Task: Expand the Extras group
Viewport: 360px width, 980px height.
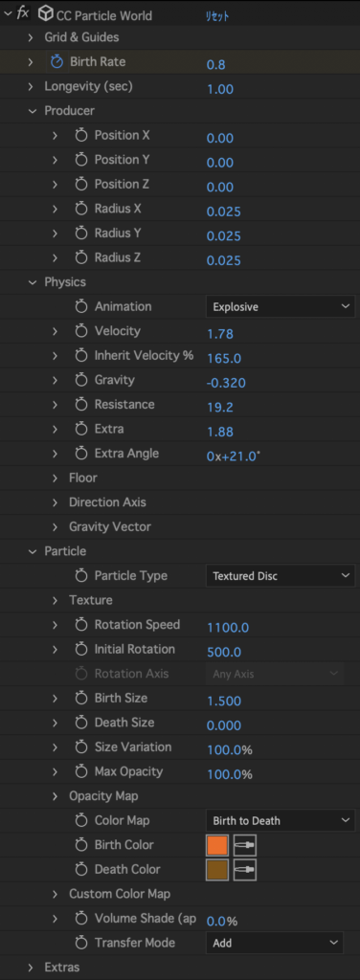Action: point(31,968)
